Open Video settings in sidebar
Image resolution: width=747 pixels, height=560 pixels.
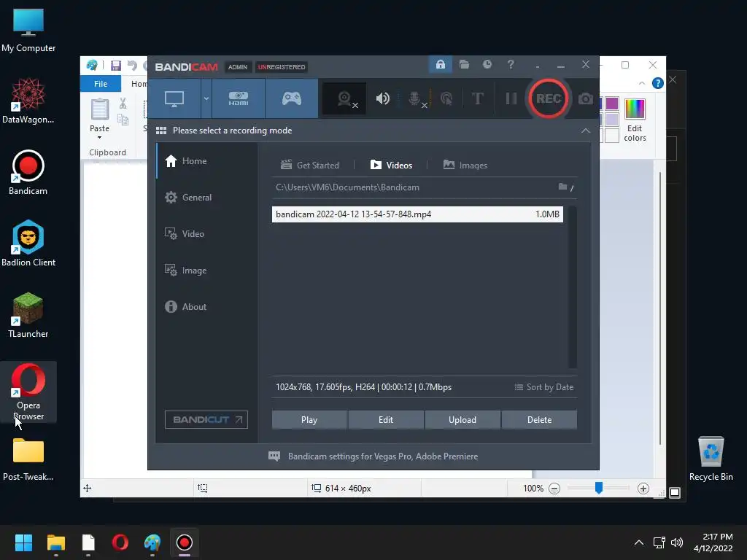click(x=206, y=234)
